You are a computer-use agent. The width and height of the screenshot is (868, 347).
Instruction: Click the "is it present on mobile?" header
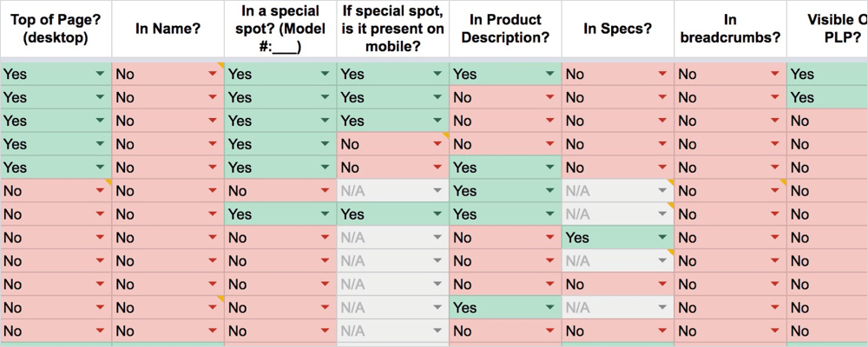point(392,29)
